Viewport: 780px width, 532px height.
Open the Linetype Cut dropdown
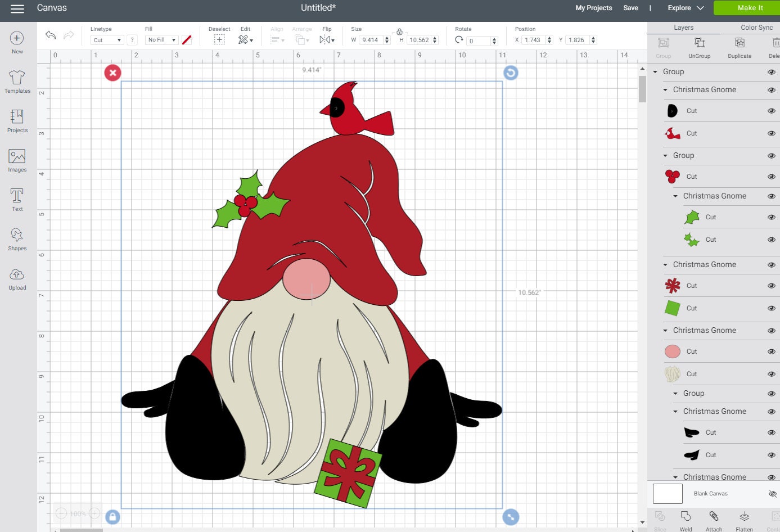(x=106, y=40)
